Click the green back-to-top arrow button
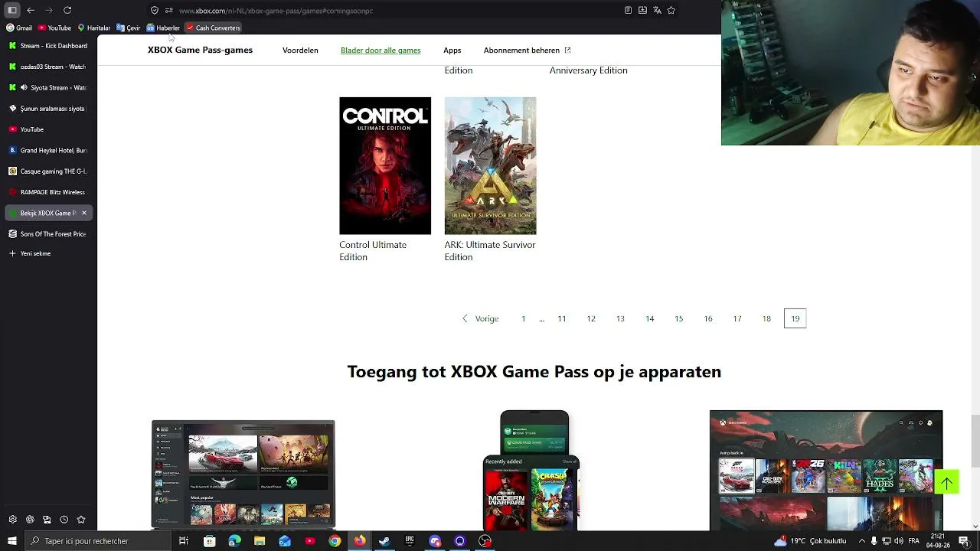 click(x=946, y=482)
